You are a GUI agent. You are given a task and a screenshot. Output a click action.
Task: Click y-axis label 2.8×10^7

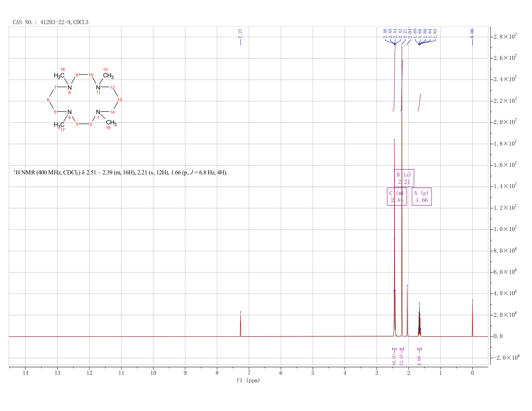[x=506, y=36]
